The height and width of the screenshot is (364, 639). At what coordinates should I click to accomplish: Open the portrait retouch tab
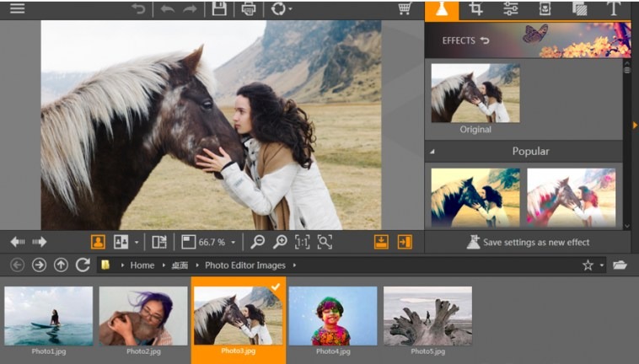click(545, 8)
